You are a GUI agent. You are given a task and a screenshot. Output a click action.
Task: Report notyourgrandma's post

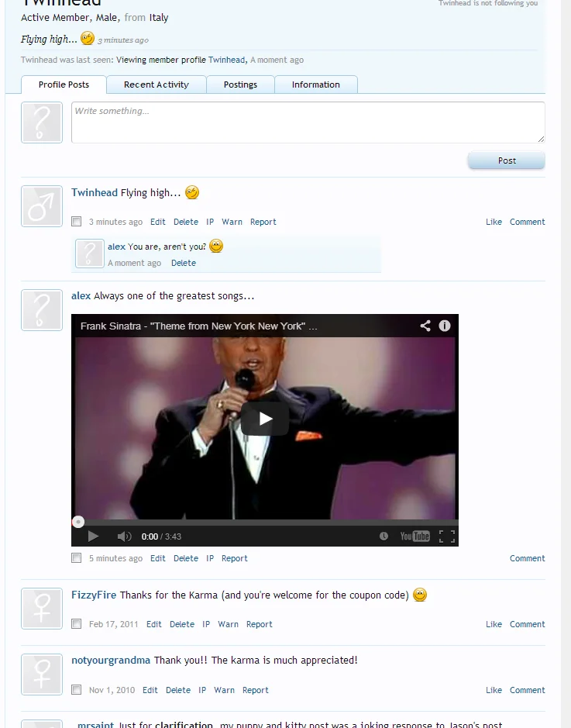(255, 690)
